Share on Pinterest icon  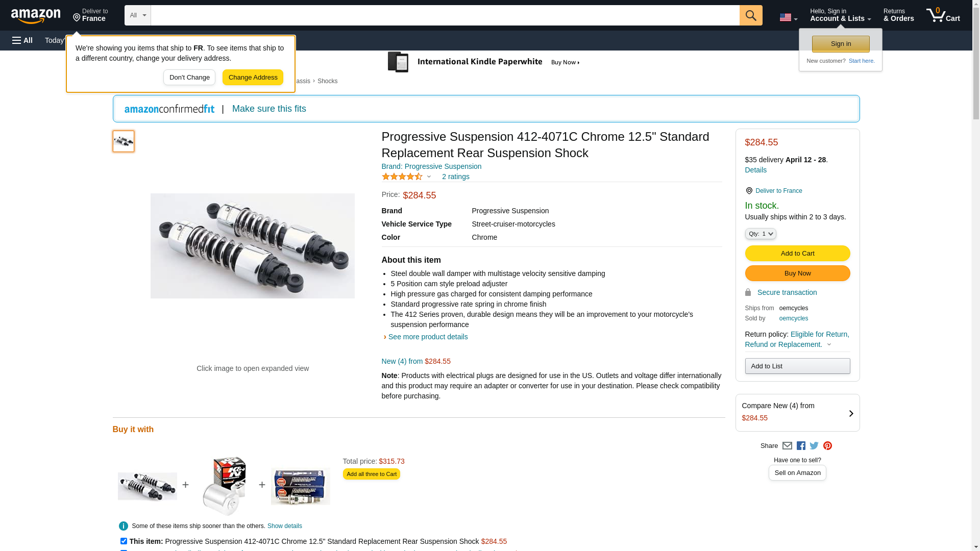tap(827, 446)
